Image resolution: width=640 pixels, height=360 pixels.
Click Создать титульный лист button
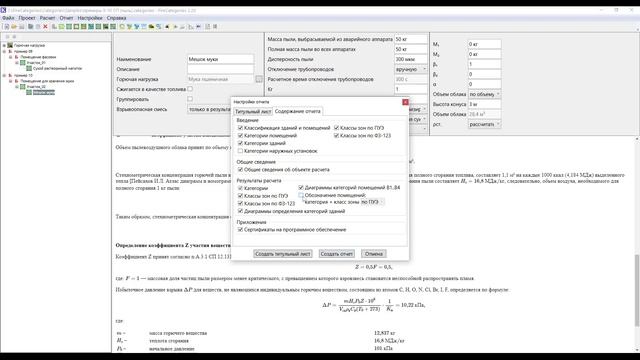pyautogui.click(x=282, y=254)
